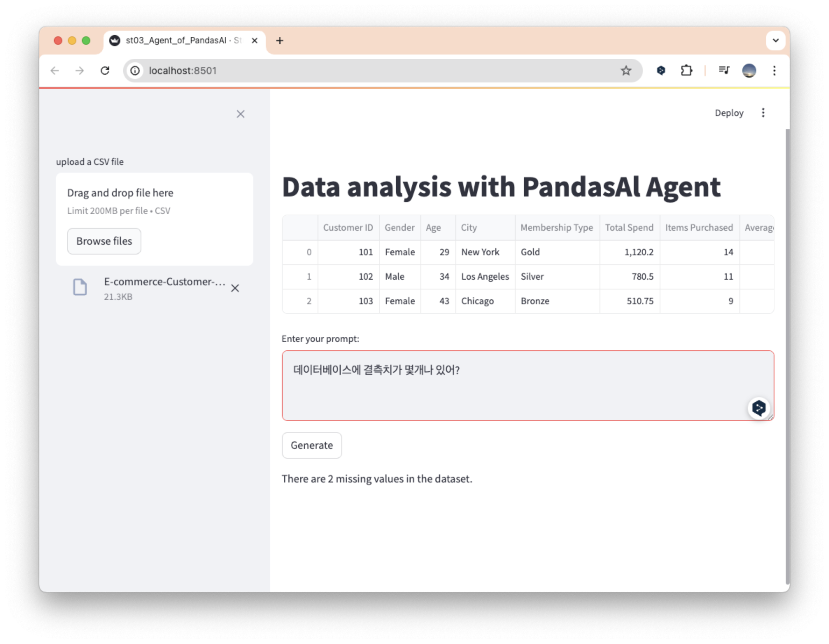Open the browser extensions puzzle icon
829x644 pixels.
(x=686, y=71)
